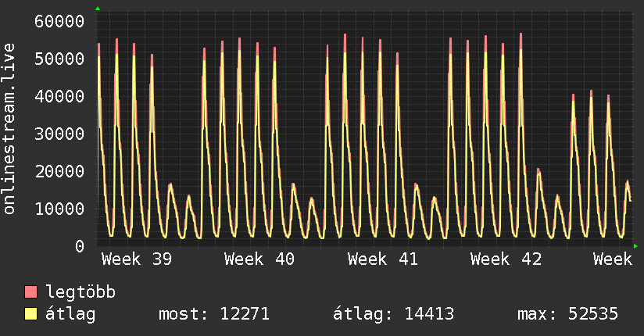The height and width of the screenshot is (336, 644).
Task: Click the max: 52535 statistic
Action: pyautogui.click(x=567, y=314)
